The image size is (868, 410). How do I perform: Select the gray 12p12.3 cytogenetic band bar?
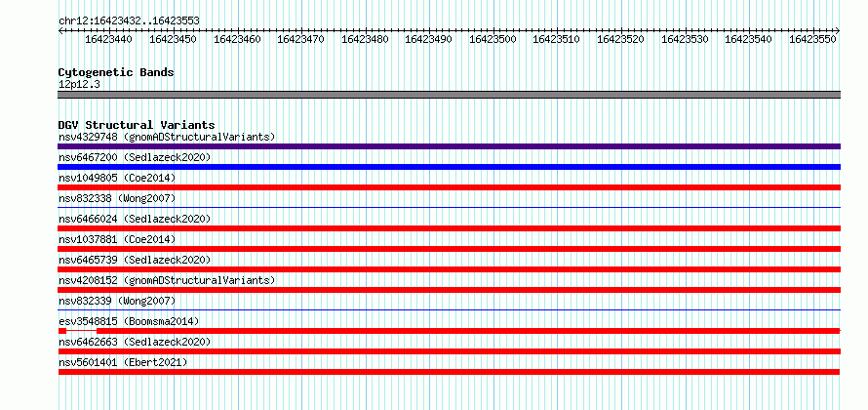click(449, 95)
